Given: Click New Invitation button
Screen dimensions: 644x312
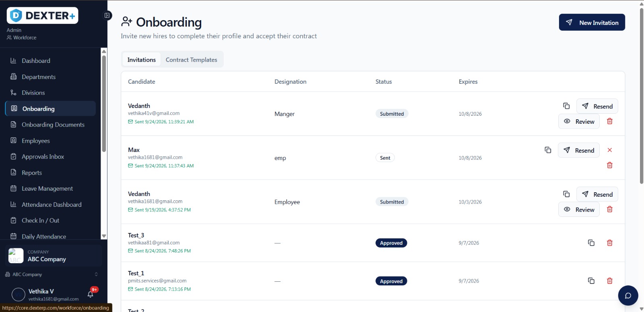Looking at the screenshot, I should tap(592, 23).
